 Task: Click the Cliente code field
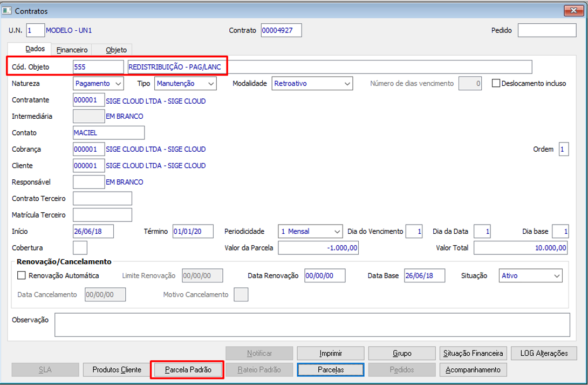point(88,165)
